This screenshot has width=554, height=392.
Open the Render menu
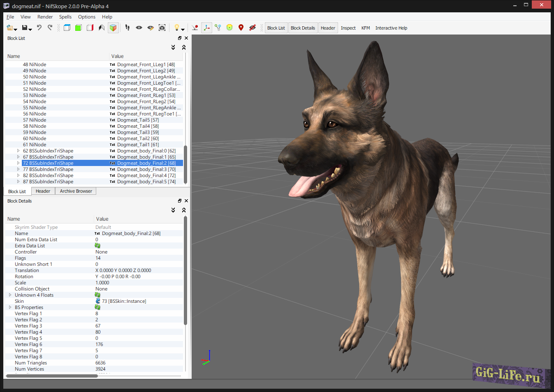click(45, 17)
